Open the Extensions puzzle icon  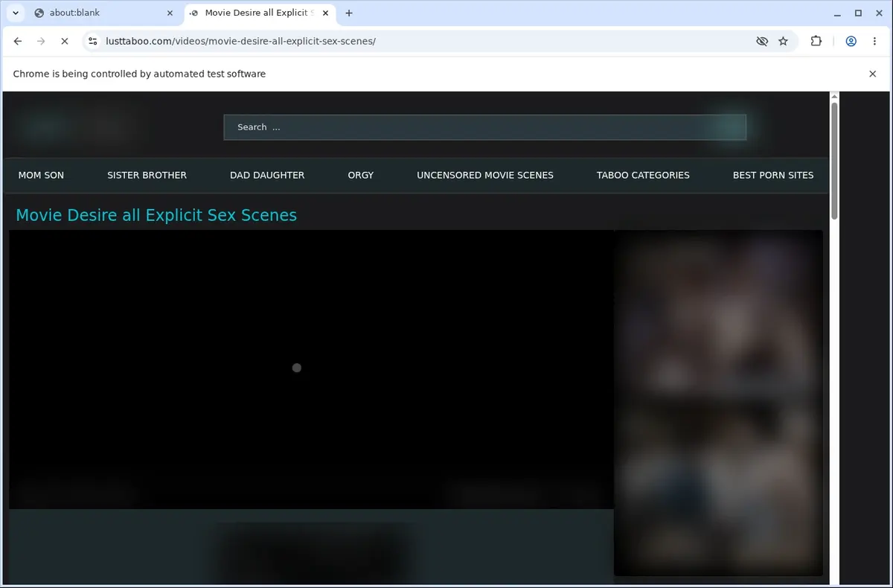coord(816,42)
